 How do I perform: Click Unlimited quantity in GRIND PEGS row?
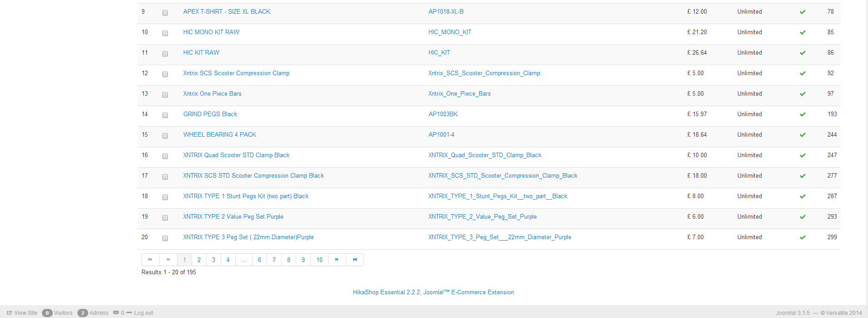click(x=750, y=114)
